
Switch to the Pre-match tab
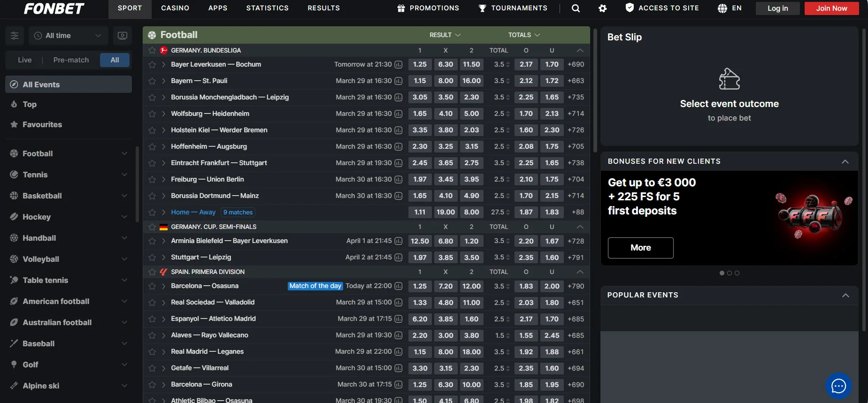71,60
